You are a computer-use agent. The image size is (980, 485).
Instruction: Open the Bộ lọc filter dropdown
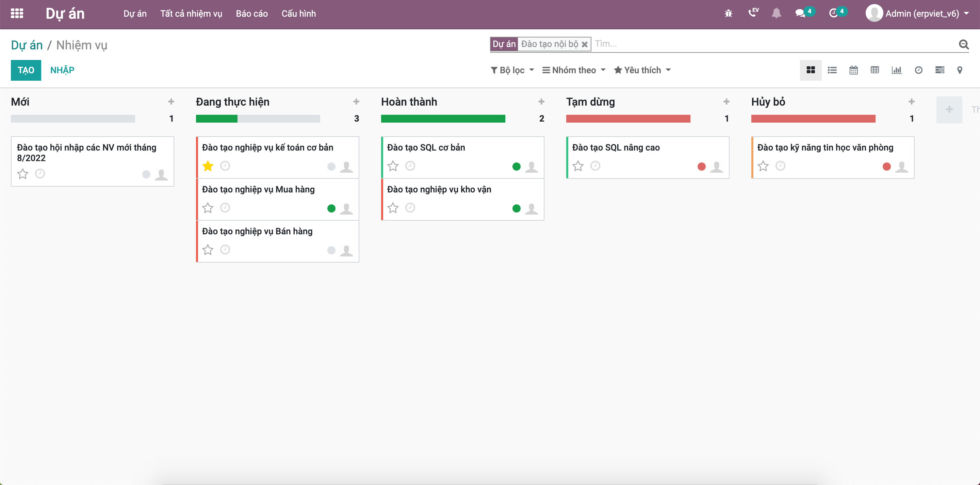(x=512, y=70)
